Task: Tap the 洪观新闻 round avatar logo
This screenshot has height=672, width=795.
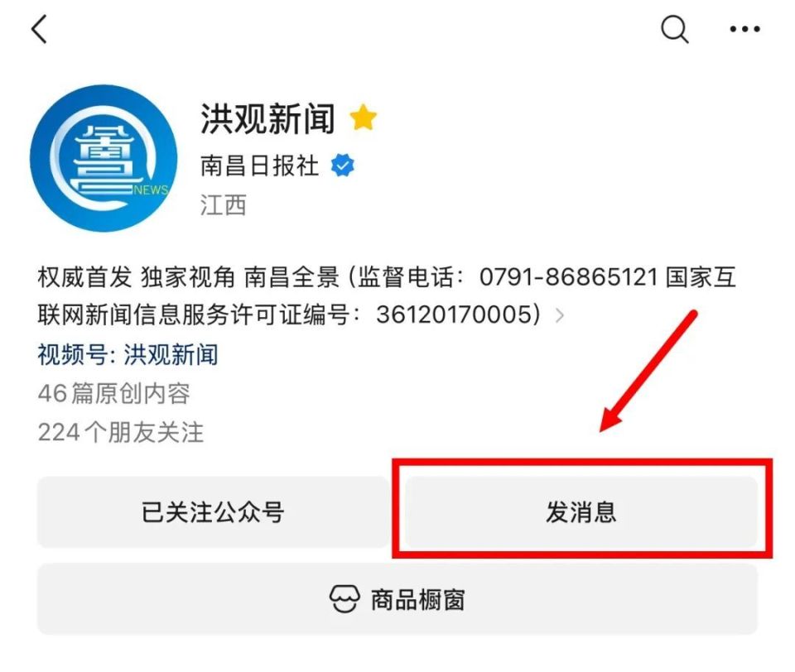Action: (x=104, y=158)
